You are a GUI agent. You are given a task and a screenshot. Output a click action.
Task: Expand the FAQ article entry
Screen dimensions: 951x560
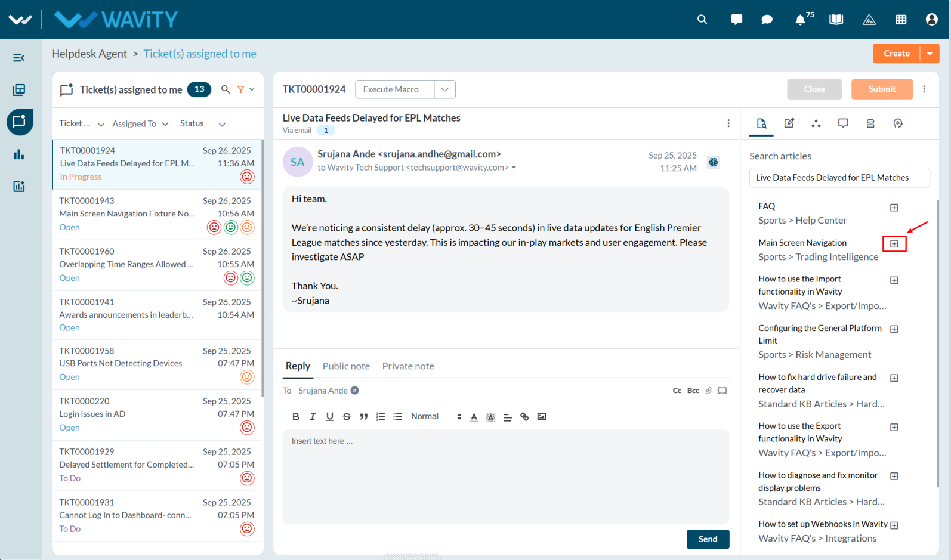click(894, 208)
